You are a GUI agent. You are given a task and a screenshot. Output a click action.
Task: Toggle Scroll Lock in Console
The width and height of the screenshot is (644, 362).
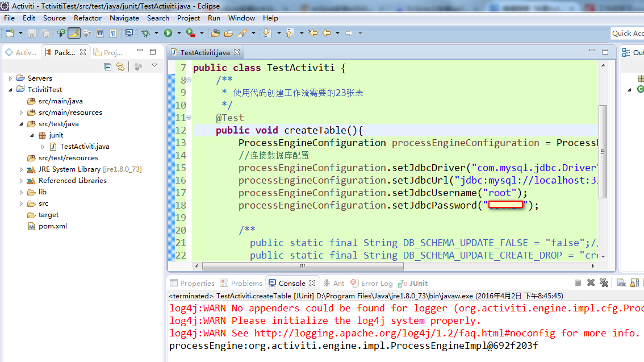(634, 282)
